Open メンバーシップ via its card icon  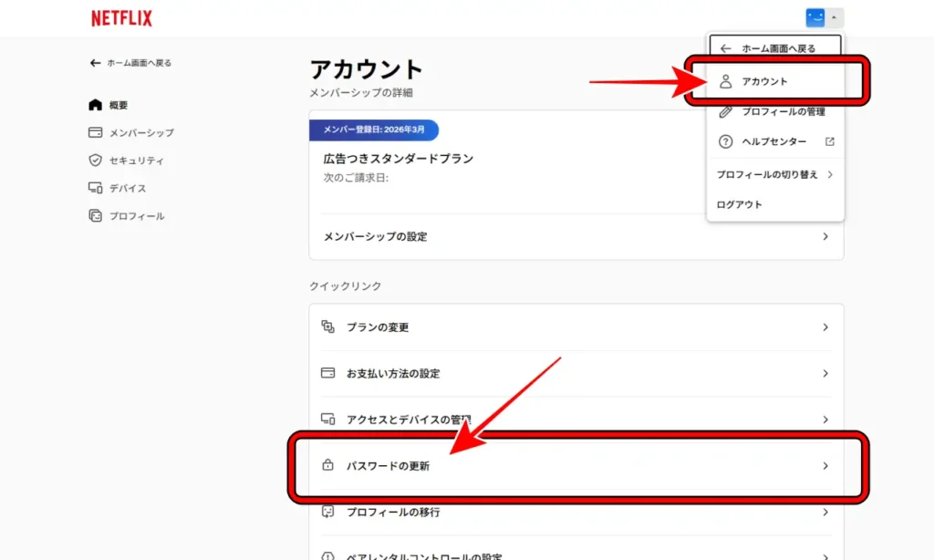[95, 132]
